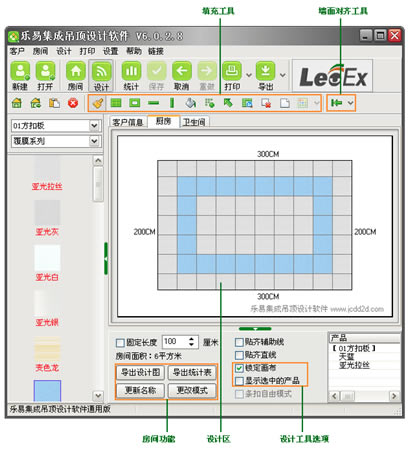409x450 pixels.
Task: Uncheck the 锁定画布 checkbox
Action: point(239,368)
